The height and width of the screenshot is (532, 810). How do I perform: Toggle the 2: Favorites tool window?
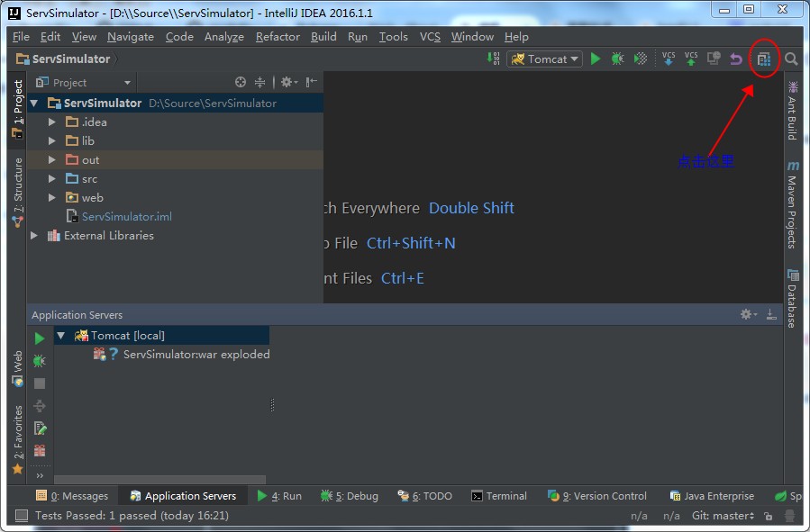pyautogui.click(x=17, y=439)
